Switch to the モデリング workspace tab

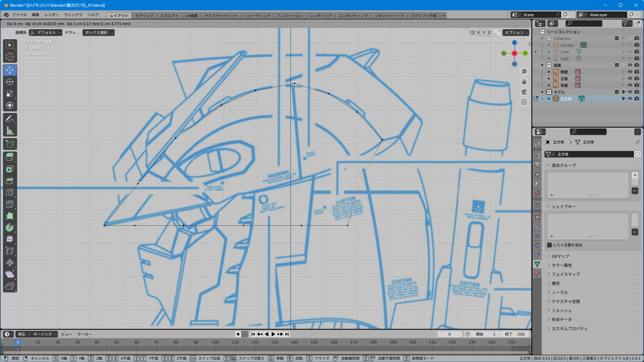point(144,15)
